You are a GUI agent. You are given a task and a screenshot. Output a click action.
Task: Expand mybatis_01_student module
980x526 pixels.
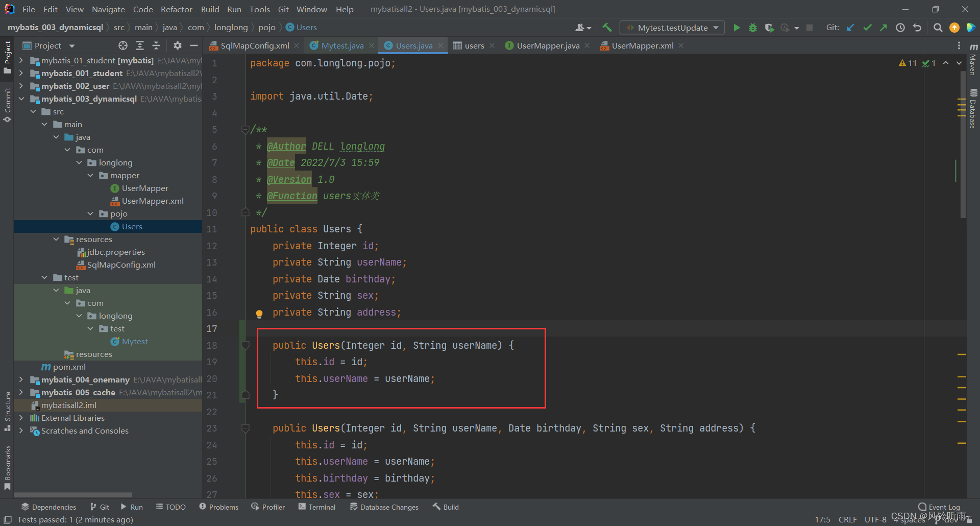click(21, 60)
